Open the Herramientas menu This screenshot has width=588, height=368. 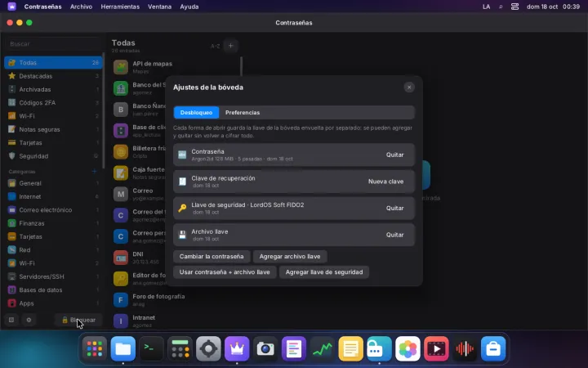click(x=120, y=7)
